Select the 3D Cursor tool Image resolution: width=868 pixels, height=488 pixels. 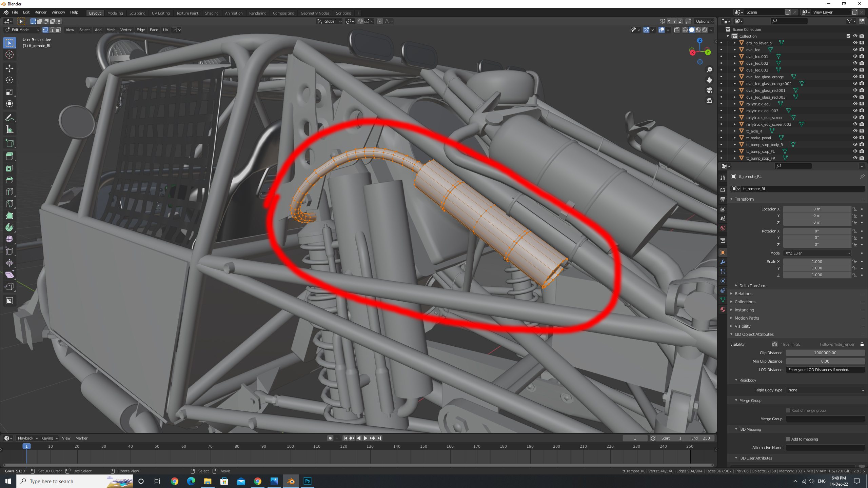(9, 55)
